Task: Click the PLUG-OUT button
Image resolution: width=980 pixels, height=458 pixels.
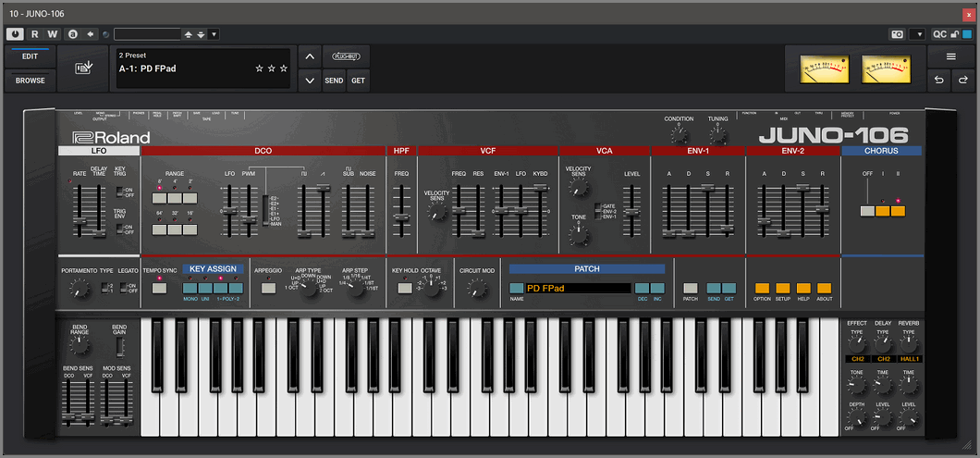Action: (x=346, y=56)
